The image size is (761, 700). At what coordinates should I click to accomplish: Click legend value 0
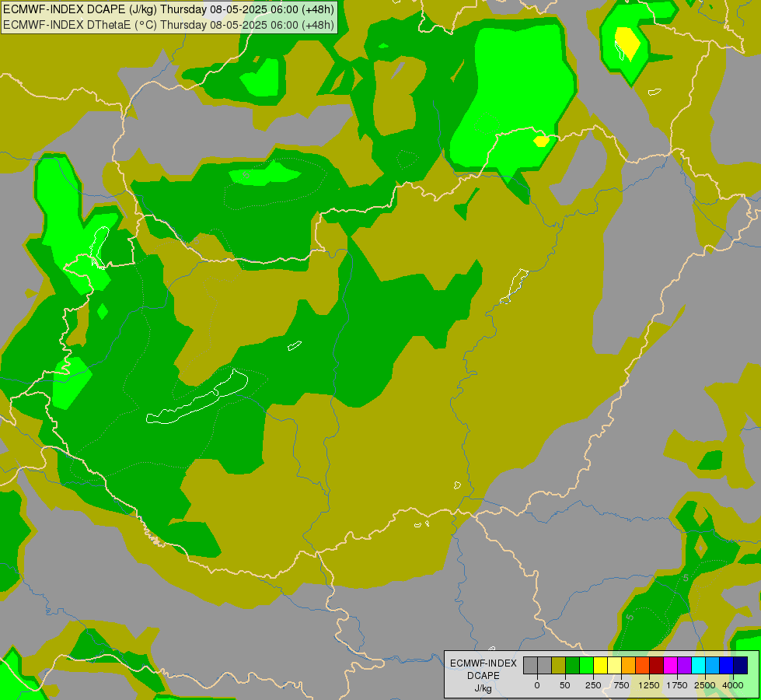[x=537, y=685]
